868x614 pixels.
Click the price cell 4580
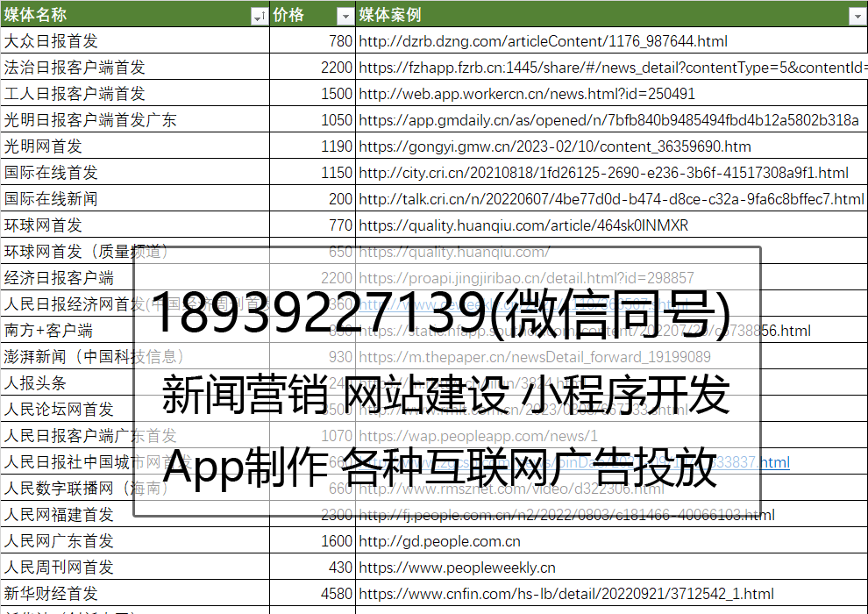tap(312, 593)
